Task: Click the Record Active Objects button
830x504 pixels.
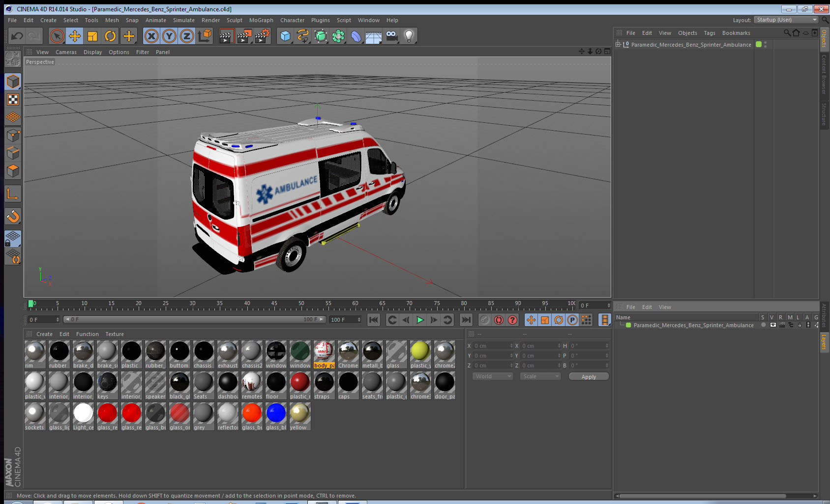Action: pyautogui.click(x=485, y=320)
